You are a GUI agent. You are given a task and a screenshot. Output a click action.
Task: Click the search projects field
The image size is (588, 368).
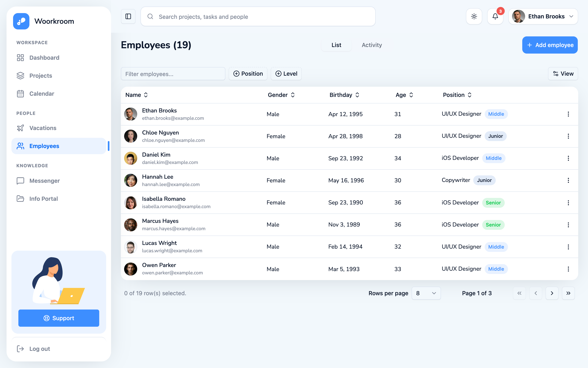pyautogui.click(x=258, y=16)
